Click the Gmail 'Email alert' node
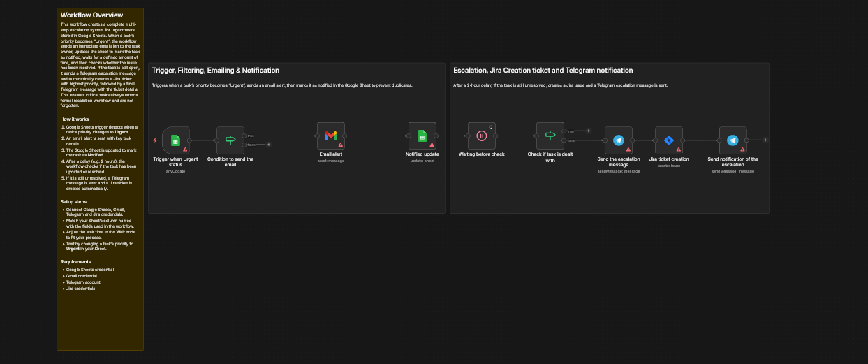The height and width of the screenshot is (364, 868). (331, 136)
